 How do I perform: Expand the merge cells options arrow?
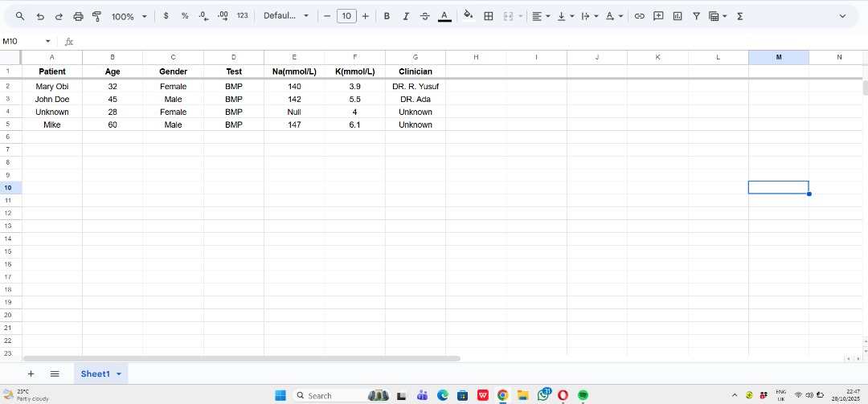point(520,17)
